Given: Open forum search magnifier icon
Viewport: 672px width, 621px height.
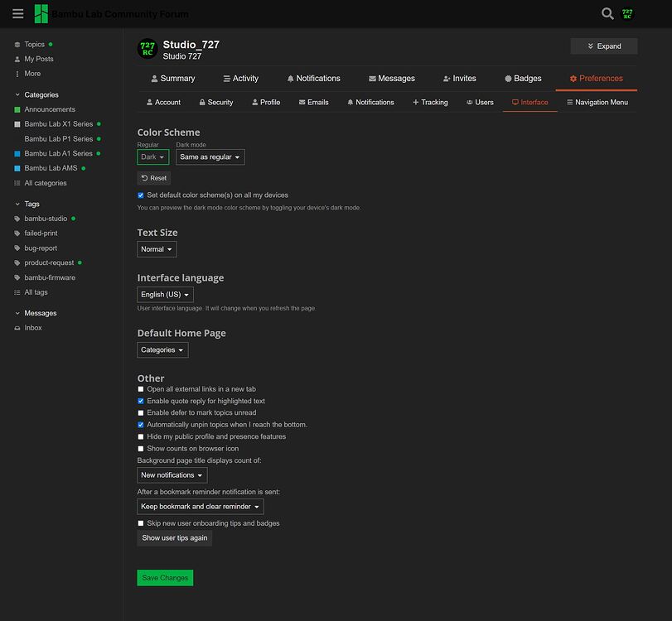Looking at the screenshot, I should tap(607, 14).
